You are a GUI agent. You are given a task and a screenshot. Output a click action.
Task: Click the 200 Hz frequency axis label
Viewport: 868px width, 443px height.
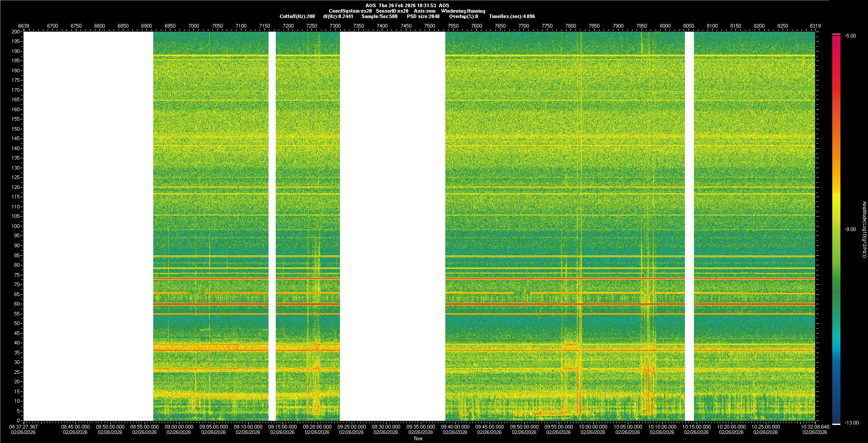point(15,32)
